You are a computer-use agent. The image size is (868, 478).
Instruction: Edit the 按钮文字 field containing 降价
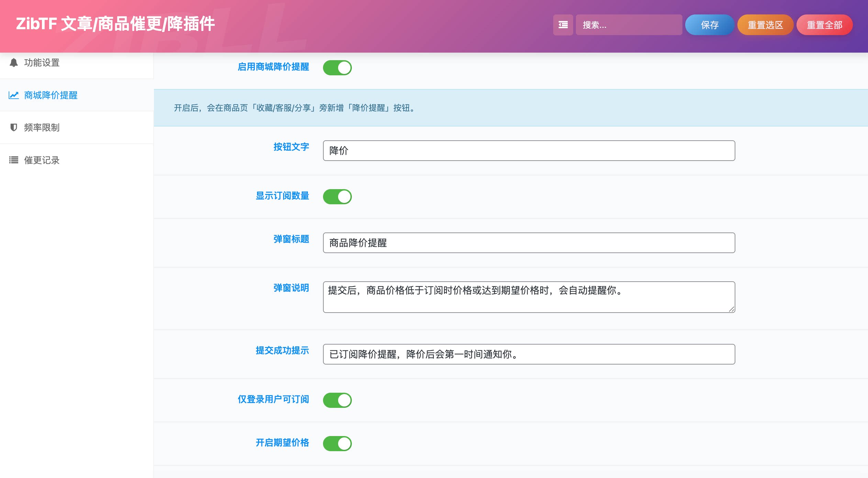point(528,150)
